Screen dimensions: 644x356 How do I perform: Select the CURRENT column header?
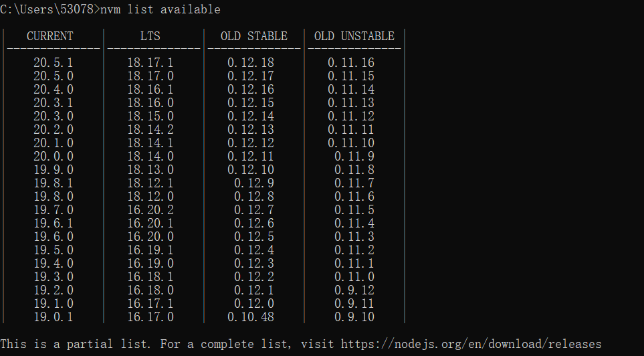point(50,36)
